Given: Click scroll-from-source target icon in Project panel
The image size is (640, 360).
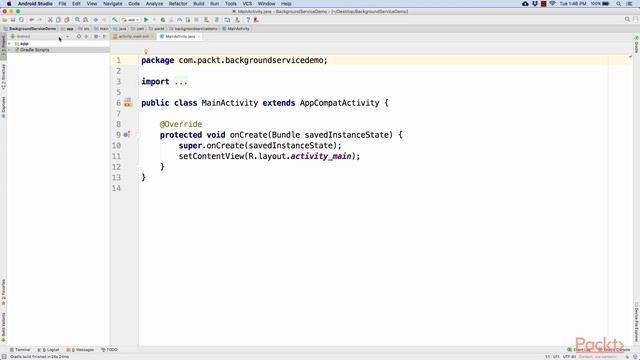Looking at the screenshot, I should (x=79, y=36).
